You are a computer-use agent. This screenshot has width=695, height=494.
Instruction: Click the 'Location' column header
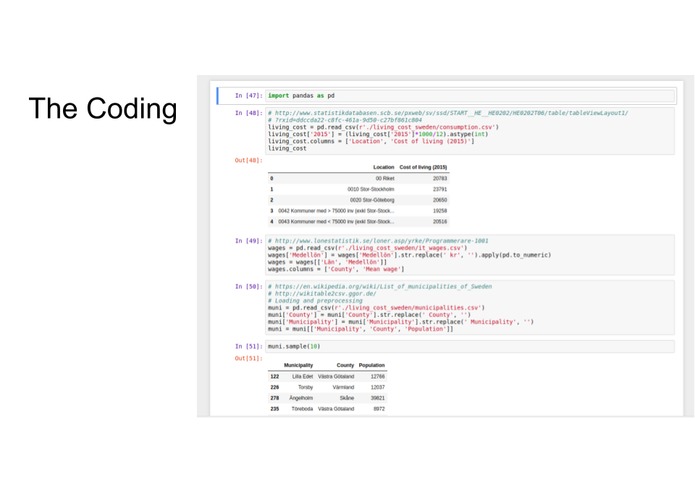coord(383,167)
